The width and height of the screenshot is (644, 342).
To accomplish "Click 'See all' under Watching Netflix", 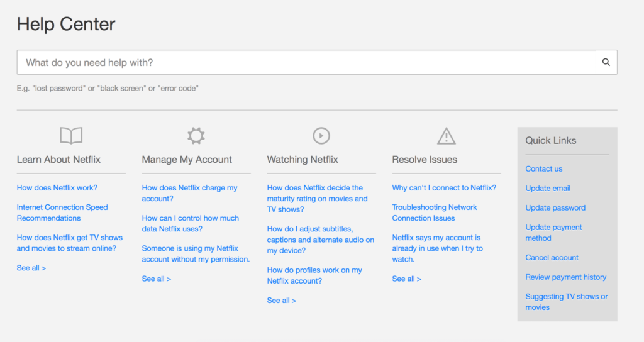I will 282,300.
